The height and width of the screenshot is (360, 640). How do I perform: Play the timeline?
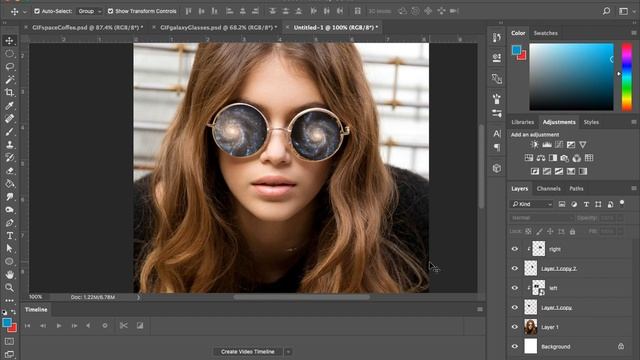coord(59,325)
